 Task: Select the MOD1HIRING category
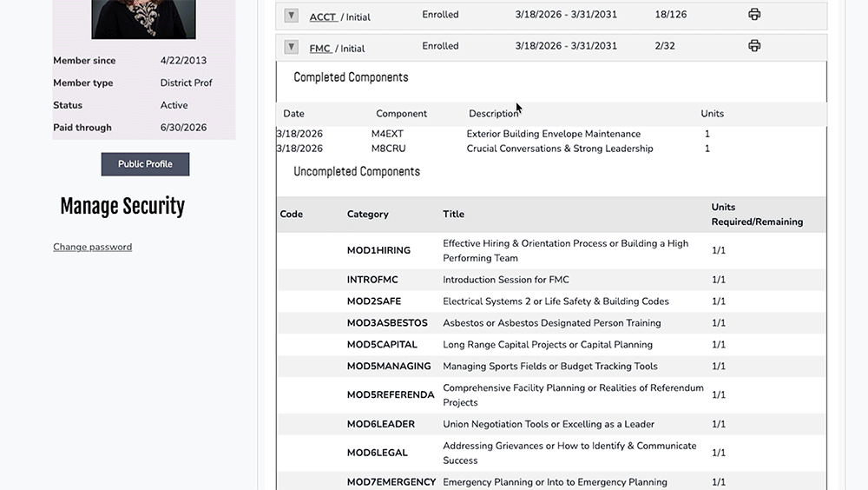(378, 250)
